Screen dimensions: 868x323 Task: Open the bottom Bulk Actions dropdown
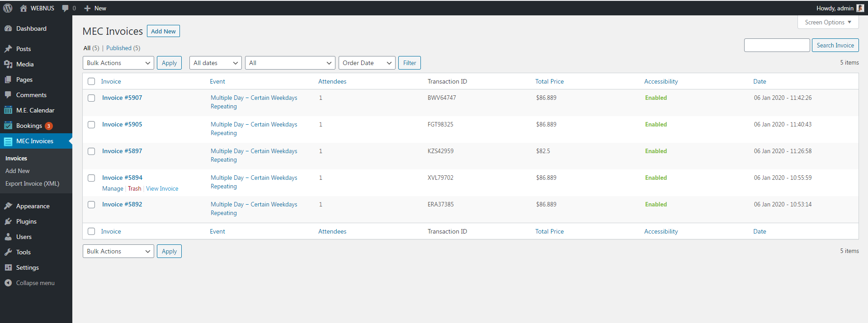[x=118, y=251]
